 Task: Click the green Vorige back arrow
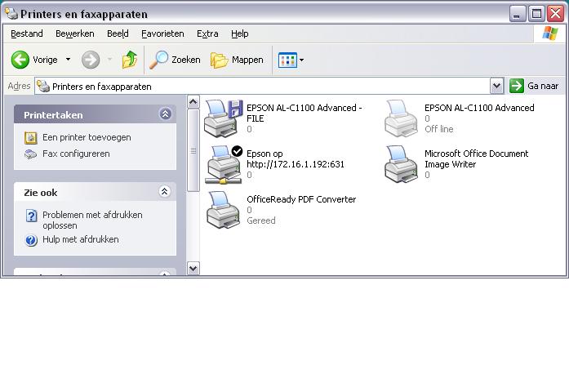point(20,60)
